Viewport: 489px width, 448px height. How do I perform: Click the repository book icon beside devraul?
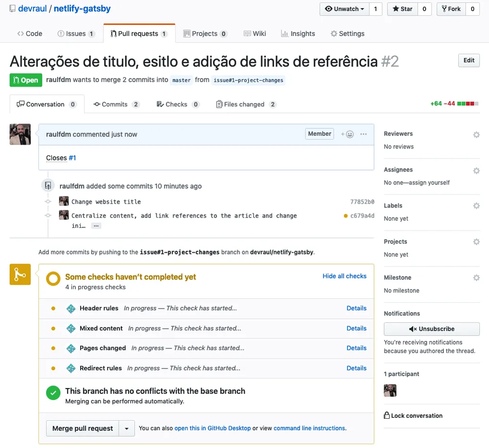12,9
